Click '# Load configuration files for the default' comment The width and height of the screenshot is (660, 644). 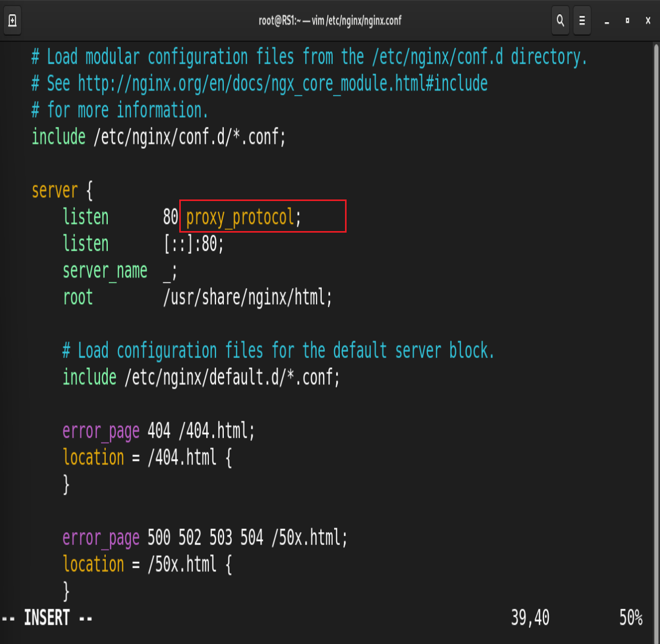[278, 351]
